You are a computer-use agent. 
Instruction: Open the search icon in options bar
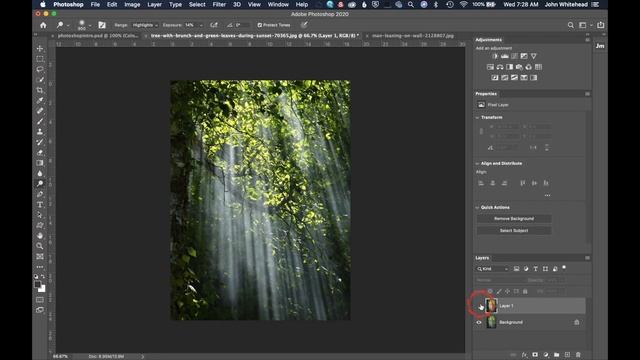coord(571,25)
